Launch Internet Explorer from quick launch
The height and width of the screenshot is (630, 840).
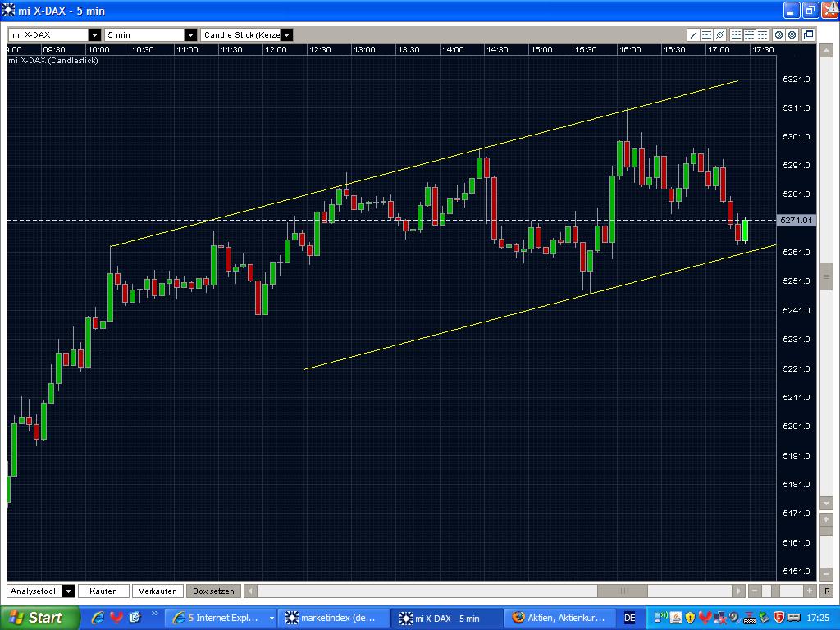(98, 618)
